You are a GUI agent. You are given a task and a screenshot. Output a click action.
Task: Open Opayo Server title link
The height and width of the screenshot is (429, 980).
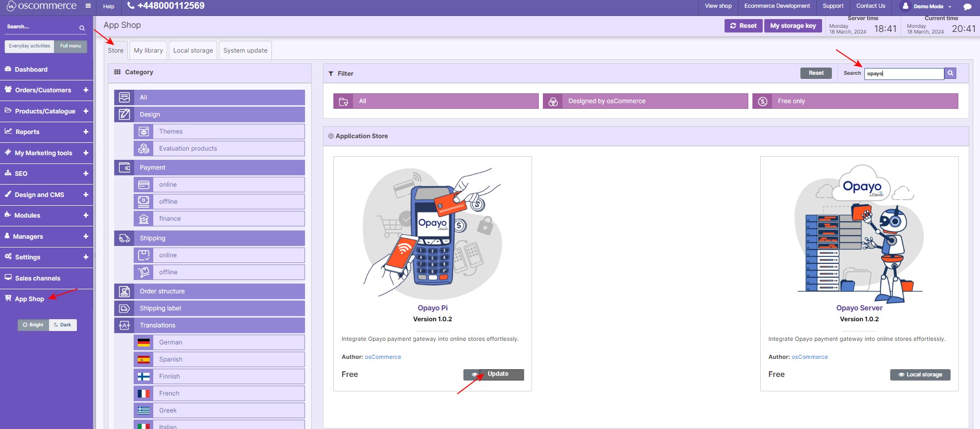pyautogui.click(x=859, y=308)
